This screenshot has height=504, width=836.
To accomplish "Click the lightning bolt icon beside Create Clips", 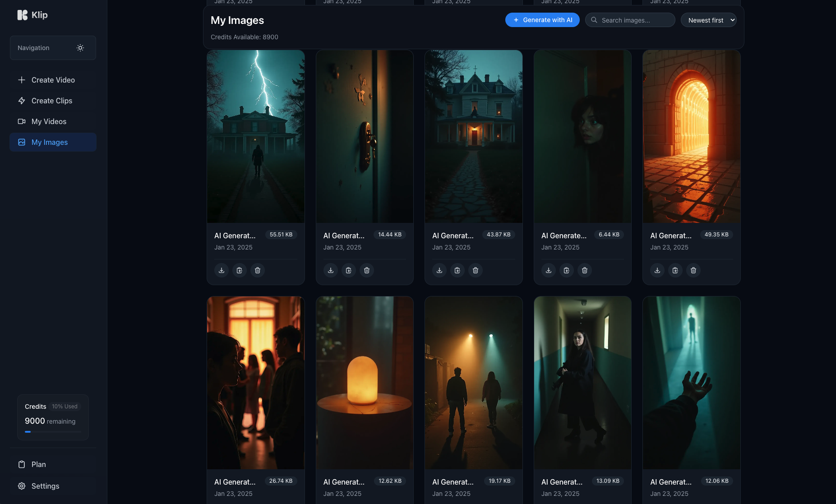I will 22,101.
